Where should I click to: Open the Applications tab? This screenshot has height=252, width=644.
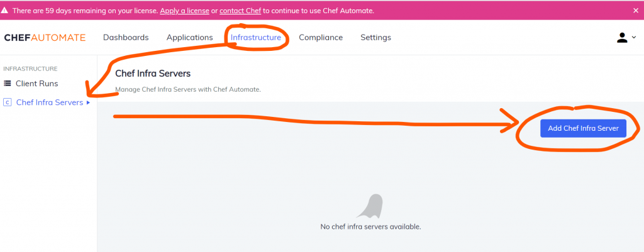pyautogui.click(x=189, y=38)
